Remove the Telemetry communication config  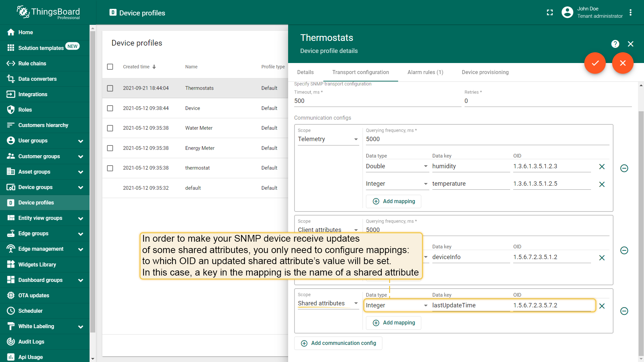coord(624,168)
